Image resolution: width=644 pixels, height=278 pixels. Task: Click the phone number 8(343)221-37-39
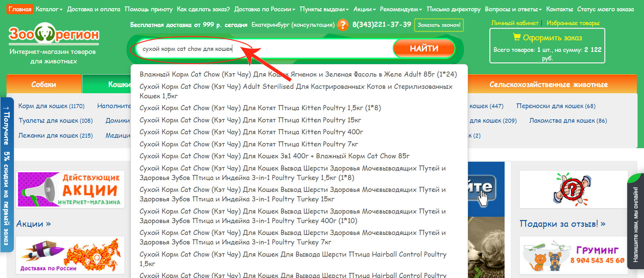382,24
